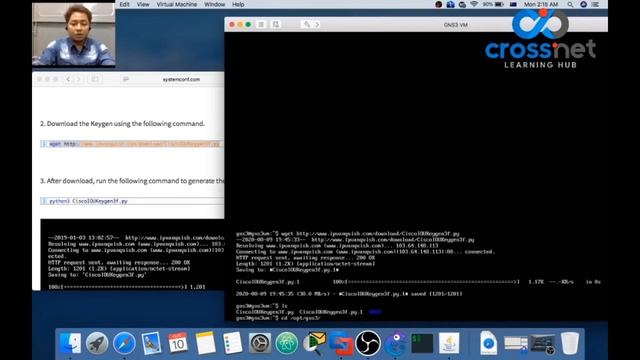Click the battery status indicator
640x360 pixels.
point(493,4)
